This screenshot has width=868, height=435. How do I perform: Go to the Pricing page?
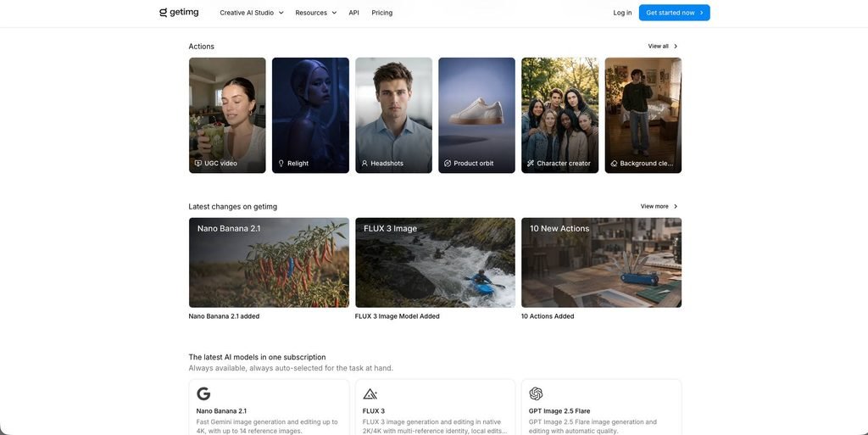pos(382,13)
